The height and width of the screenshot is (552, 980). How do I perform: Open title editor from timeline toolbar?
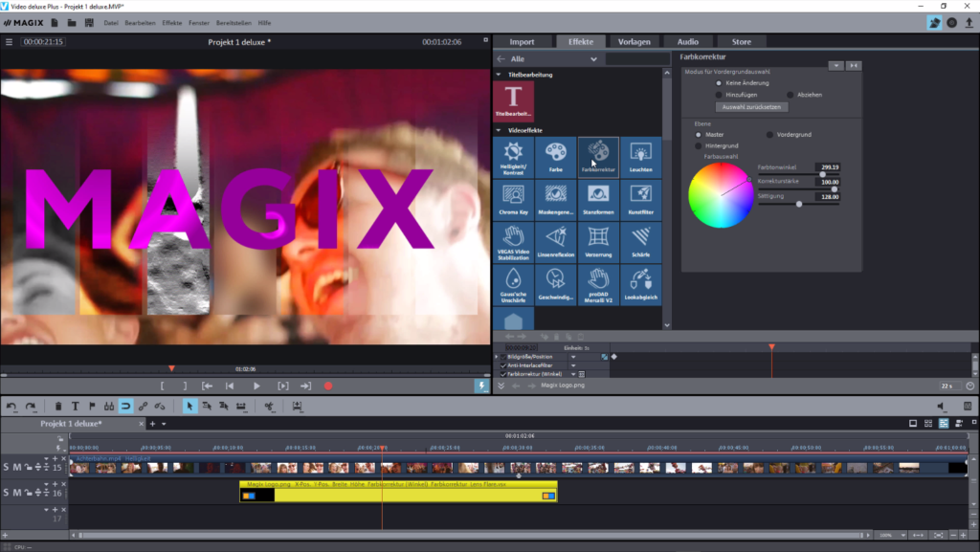(75, 406)
